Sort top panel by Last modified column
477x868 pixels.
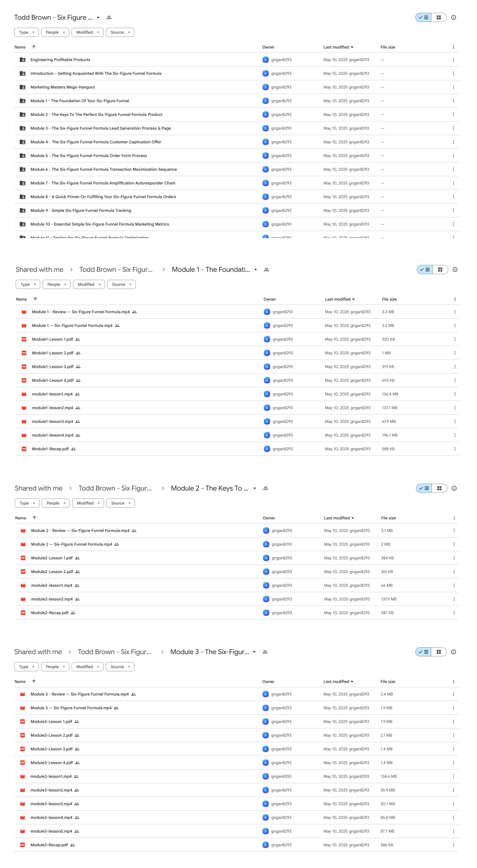pyautogui.click(x=338, y=47)
